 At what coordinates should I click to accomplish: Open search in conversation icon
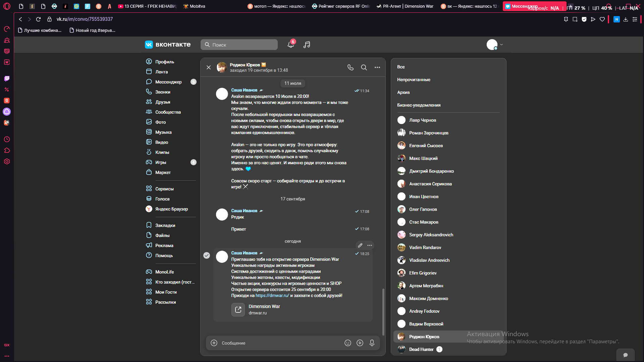364,67
